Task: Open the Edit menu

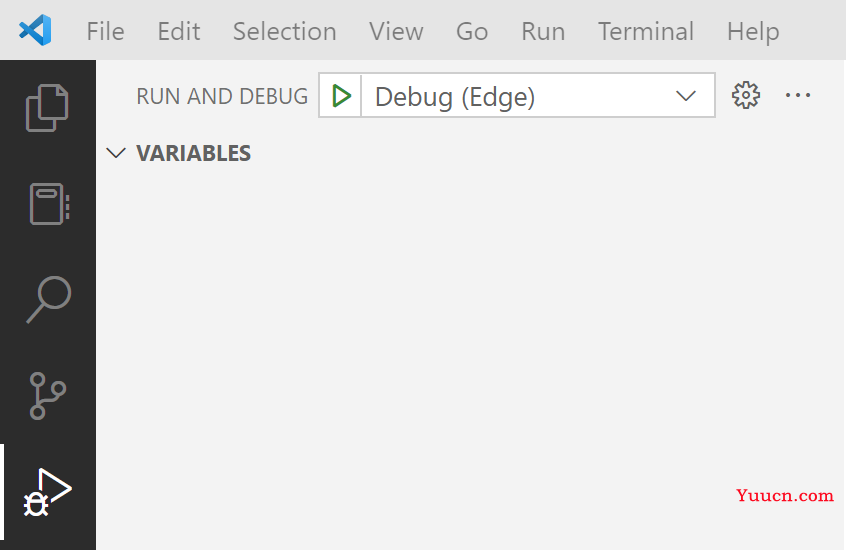Action: point(179,31)
